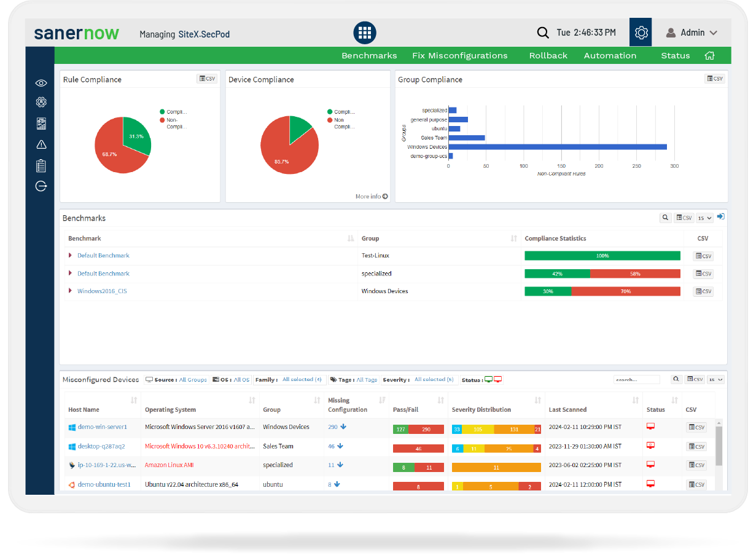
Task: Click the red 70% segment of Windows2016_CIS bar
Action: point(625,291)
